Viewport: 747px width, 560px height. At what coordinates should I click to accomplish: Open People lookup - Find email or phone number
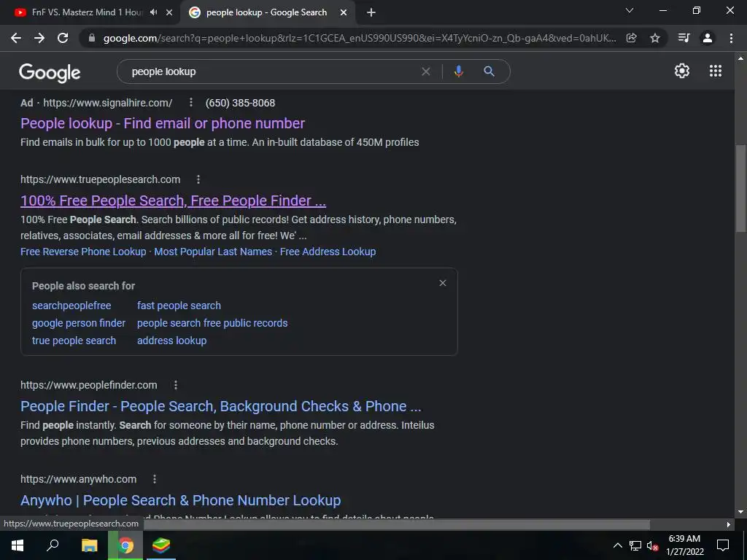[163, 123]
